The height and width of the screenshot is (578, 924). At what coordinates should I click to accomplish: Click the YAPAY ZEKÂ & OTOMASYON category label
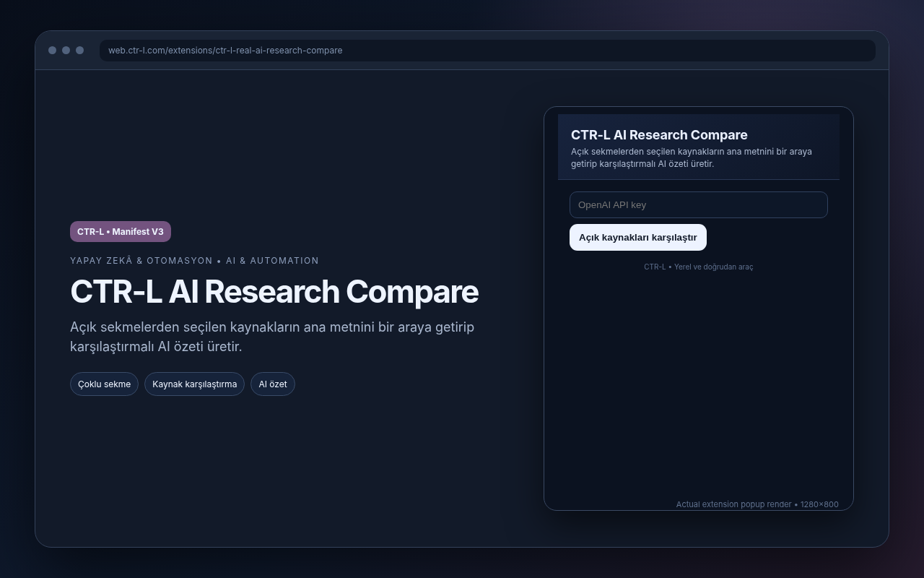tap(194, 261)
